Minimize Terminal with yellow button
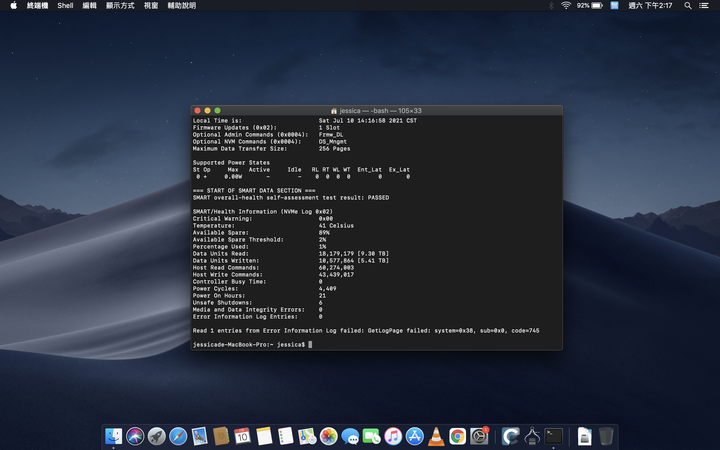Viewport: 720px width, 450px height. coord(208,111)
